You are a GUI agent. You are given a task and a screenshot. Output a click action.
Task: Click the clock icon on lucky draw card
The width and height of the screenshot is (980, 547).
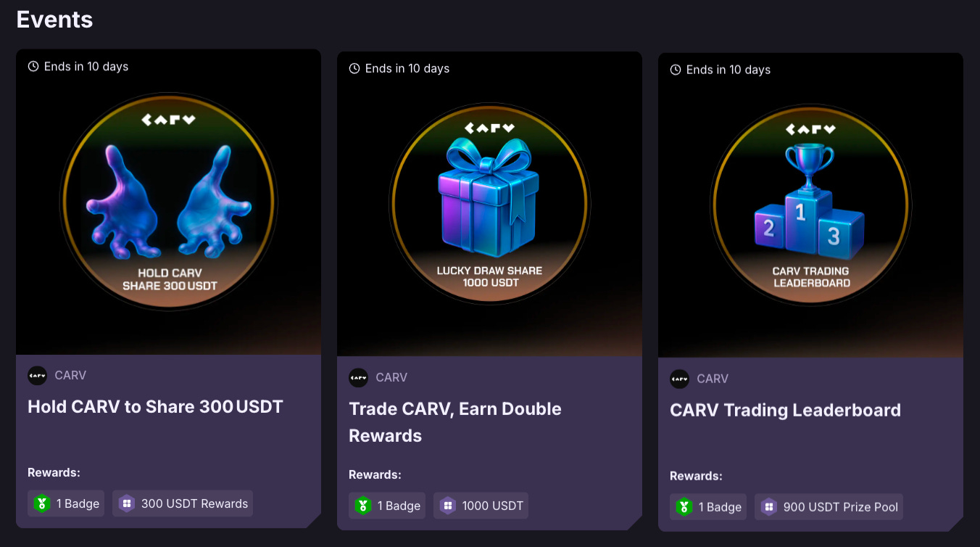(354, 68)
